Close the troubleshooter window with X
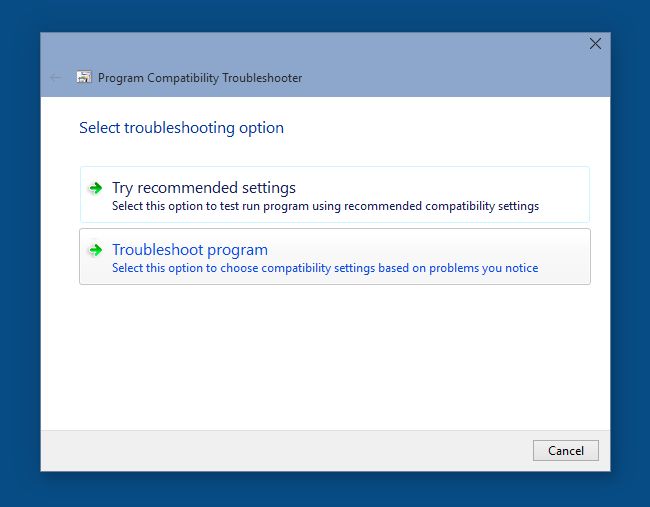 click(595, 44)
